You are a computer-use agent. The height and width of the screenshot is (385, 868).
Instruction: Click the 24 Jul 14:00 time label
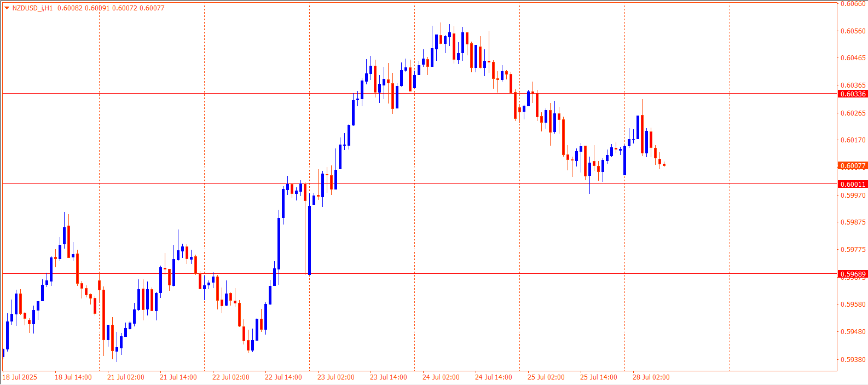tap(494, 377)
